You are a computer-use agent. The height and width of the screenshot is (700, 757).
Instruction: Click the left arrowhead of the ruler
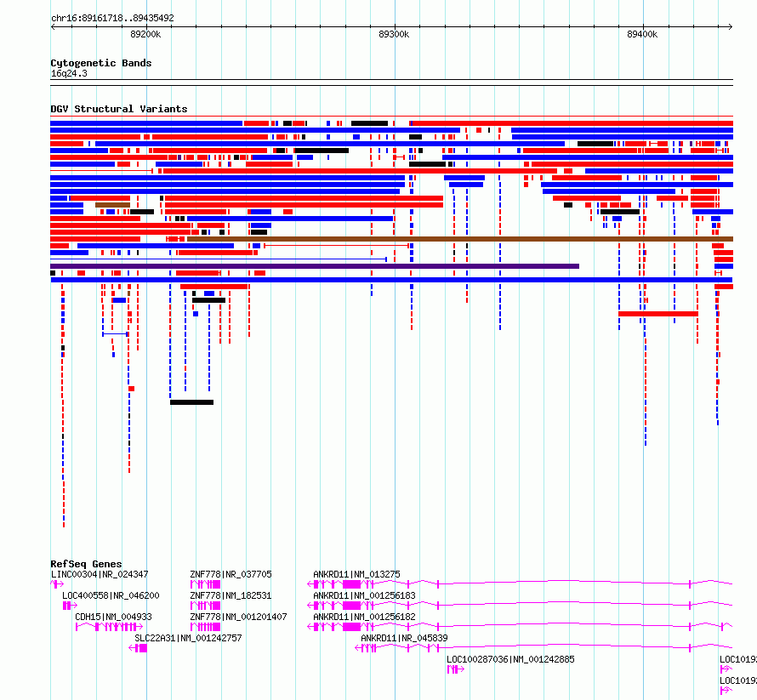pos(53,27)
